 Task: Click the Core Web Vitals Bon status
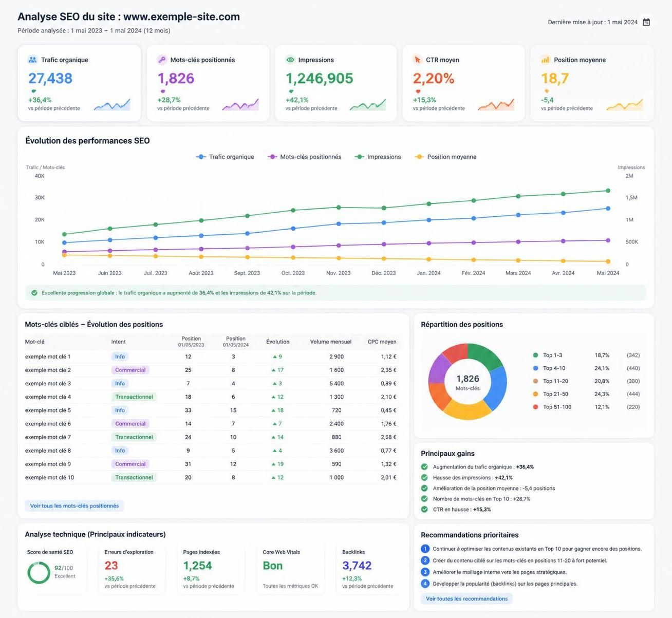(273, 566)
